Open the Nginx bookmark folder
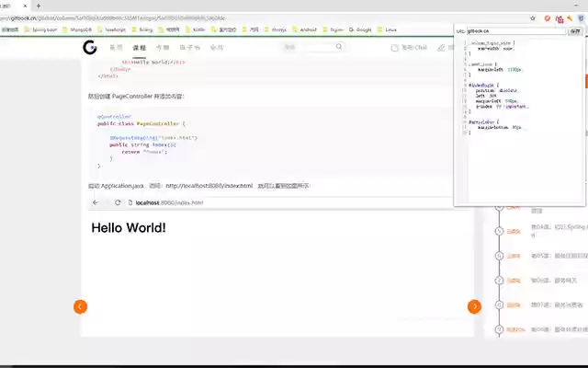 click(x=333, y=29)
